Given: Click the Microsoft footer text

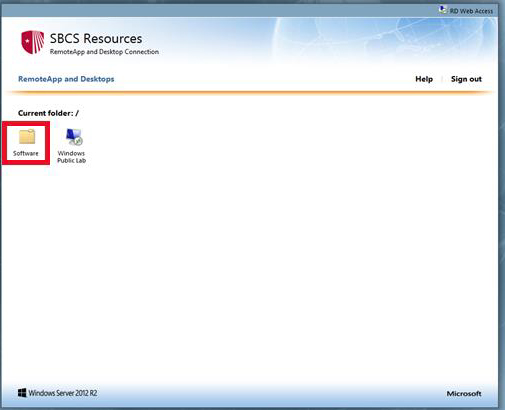Looking at the screenshot, I should 464,394.
